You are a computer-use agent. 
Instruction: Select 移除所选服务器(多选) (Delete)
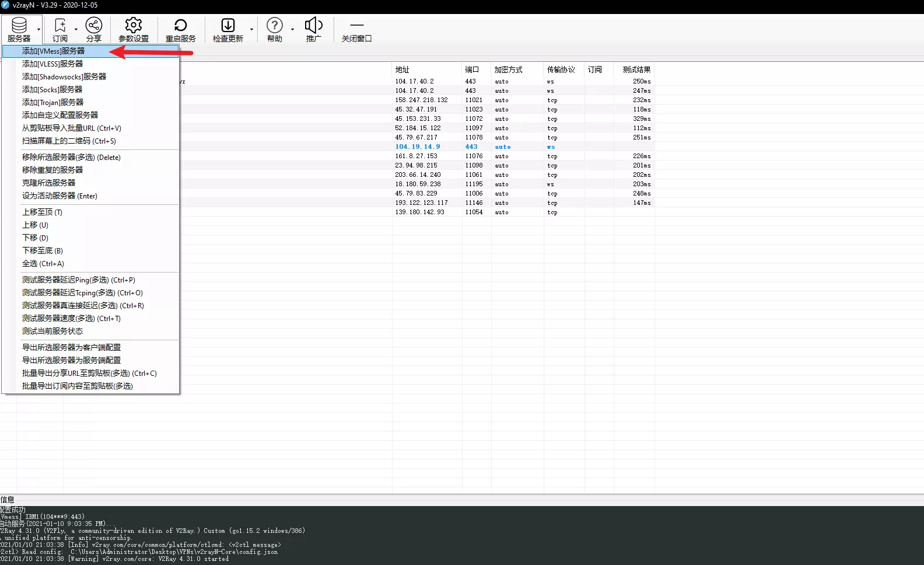[x=90, y=158]
